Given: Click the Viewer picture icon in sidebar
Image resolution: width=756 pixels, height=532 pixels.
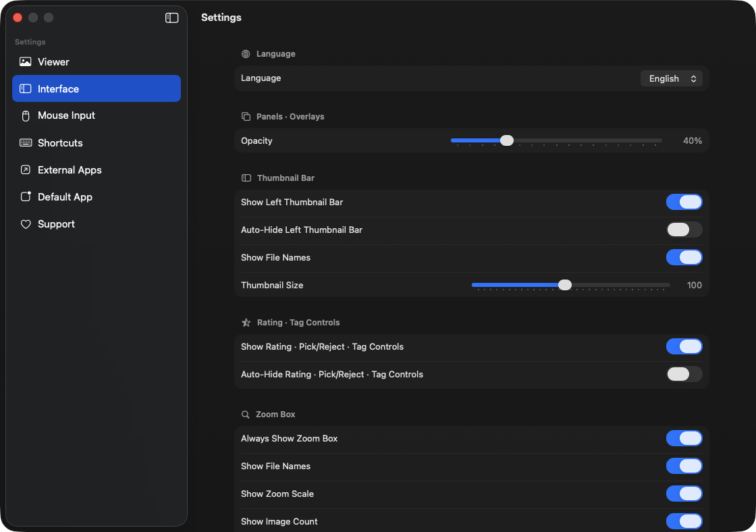Looking at the screenshot, I should point(26,61).
